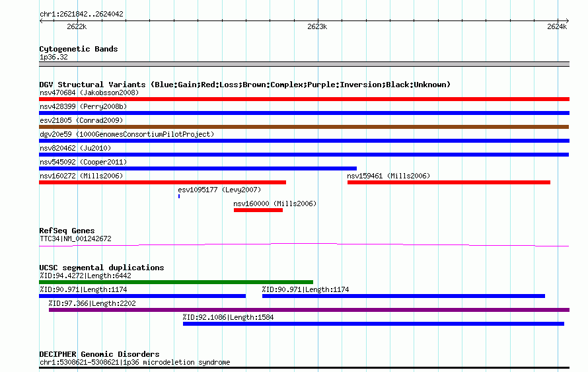Select the short red nsv160000 bar

(x=258, y=210)
